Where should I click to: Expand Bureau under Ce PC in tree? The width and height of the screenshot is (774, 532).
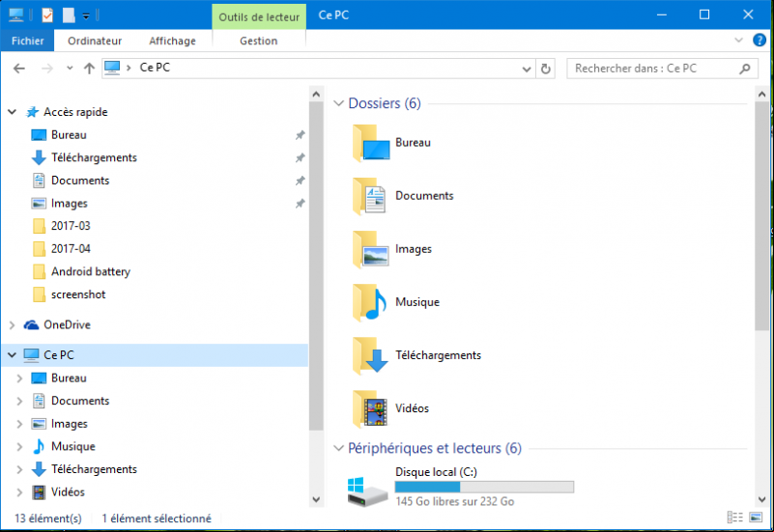point(19,378)
